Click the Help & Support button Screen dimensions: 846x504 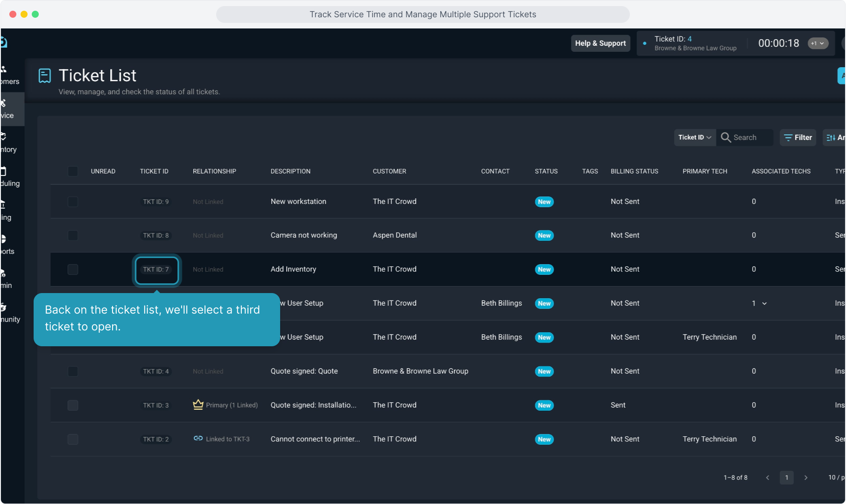pyautogui.click(x=600, y=43)
